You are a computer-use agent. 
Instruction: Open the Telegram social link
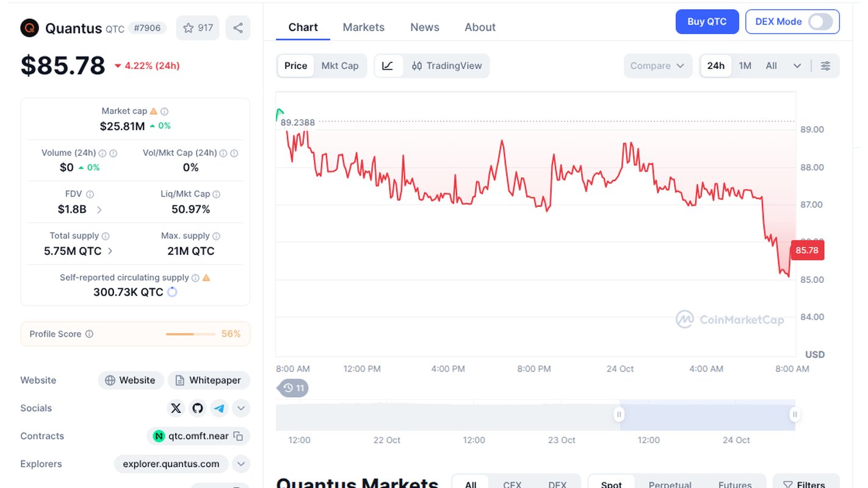coord(219,408)
